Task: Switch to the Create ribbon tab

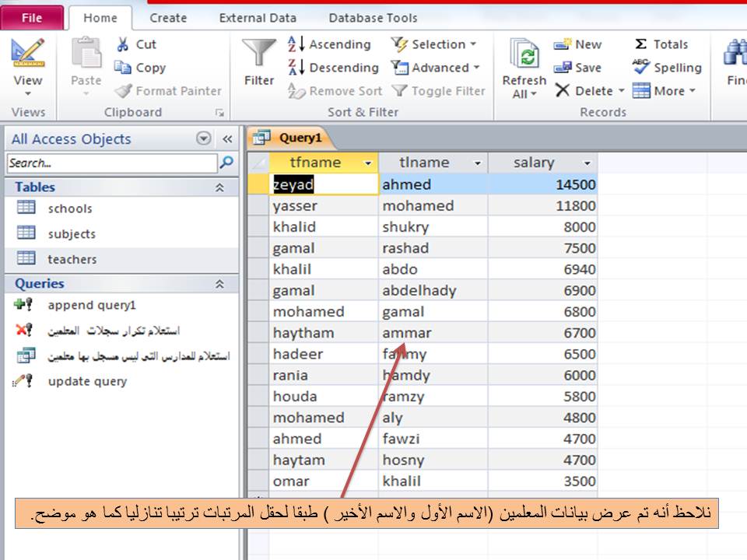Action: [167, 17]
